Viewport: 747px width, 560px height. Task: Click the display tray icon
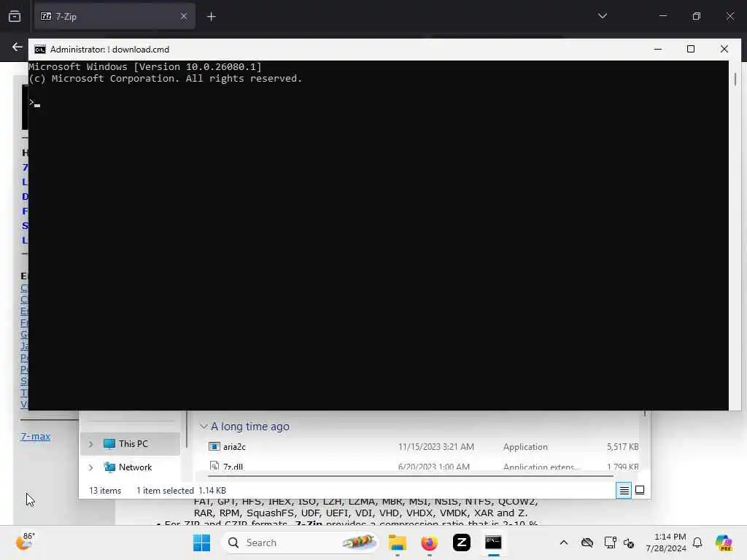click(x=610, y=542)
